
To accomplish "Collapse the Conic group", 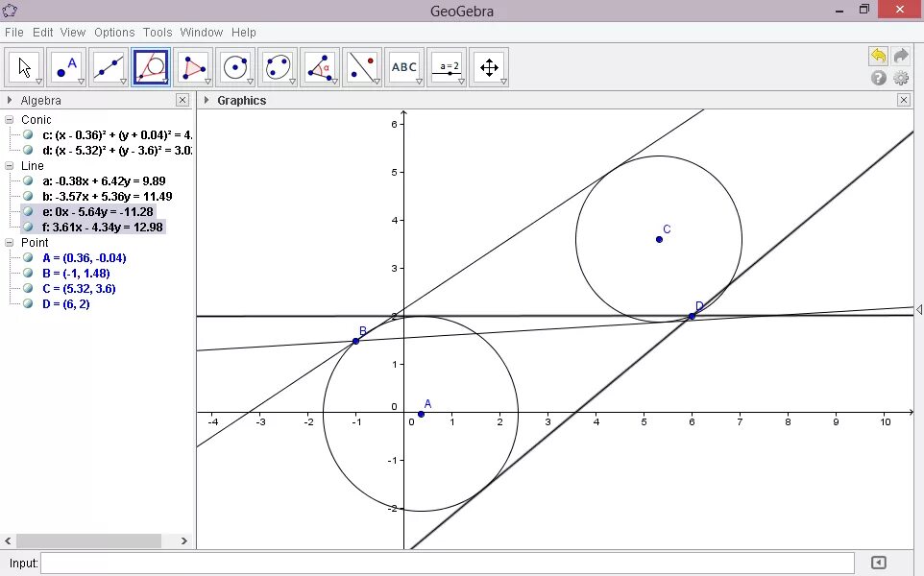I will point(9,120).
